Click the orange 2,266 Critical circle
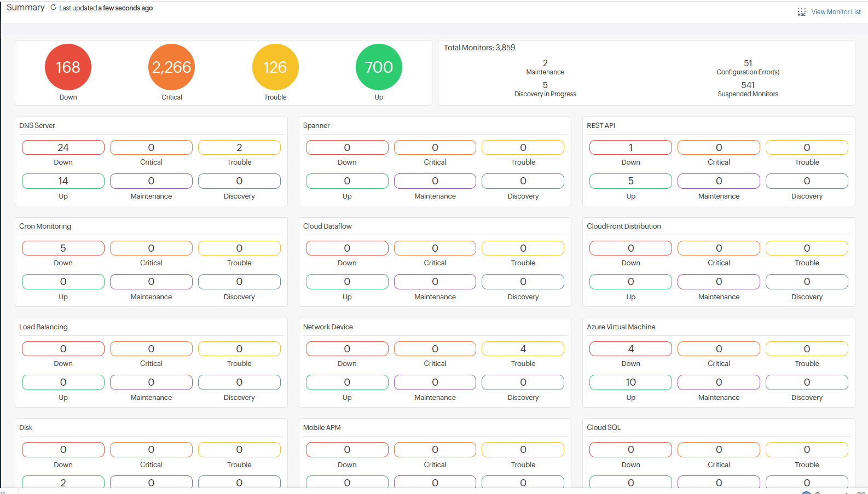 point(171,67)
